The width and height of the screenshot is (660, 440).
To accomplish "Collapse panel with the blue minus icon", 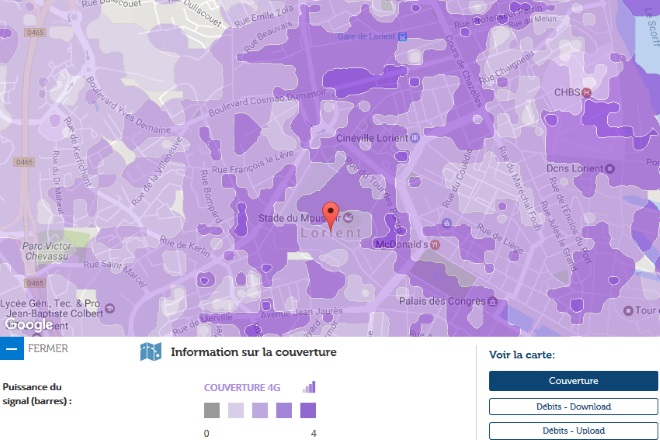I will point(11,348).
